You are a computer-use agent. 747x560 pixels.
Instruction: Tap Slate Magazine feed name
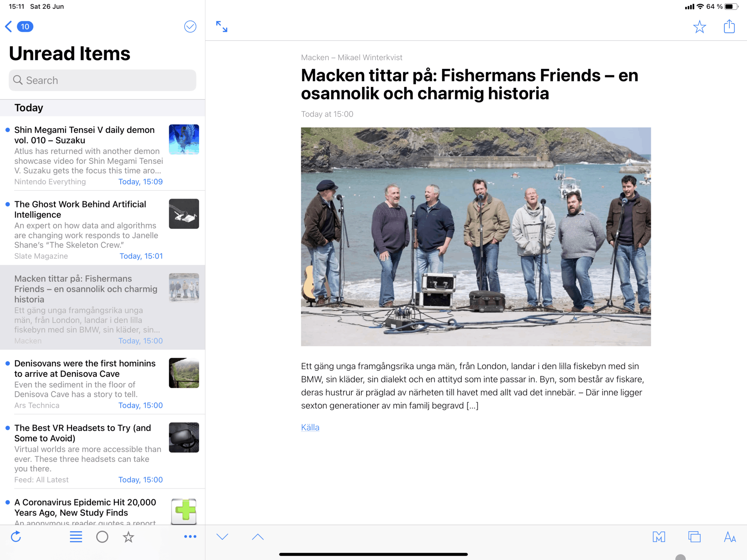pos(41,256)
